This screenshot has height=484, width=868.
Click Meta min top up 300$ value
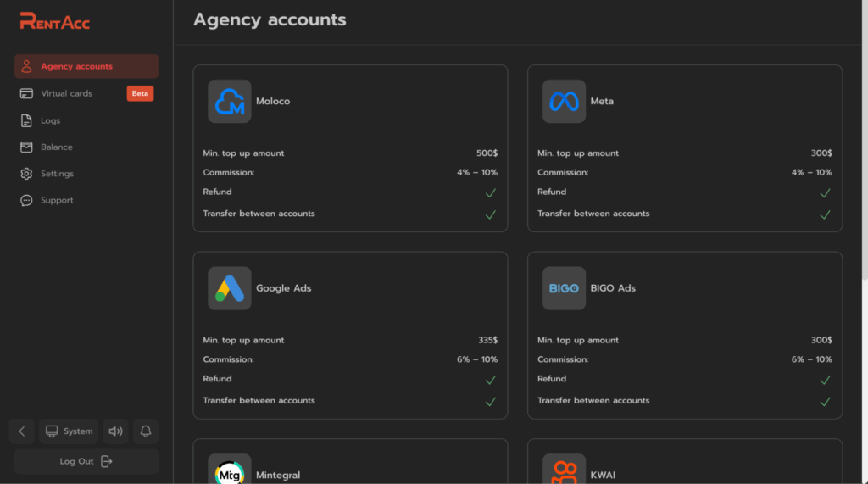[821, 153]
